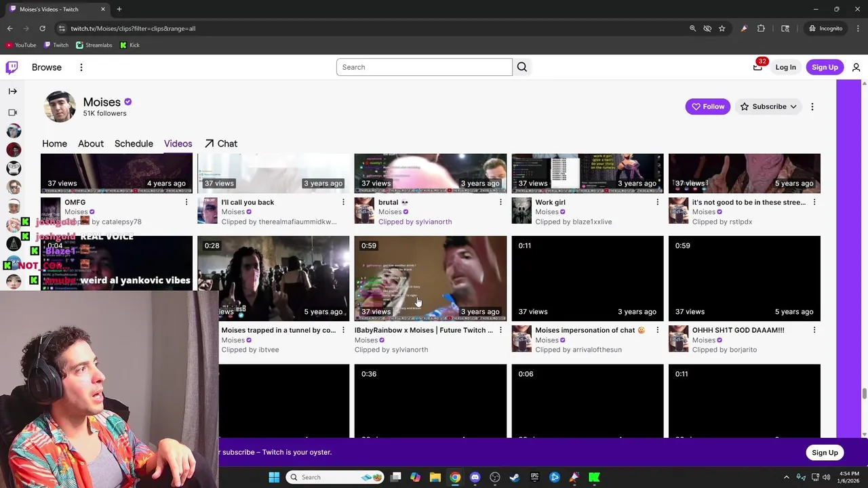Click the Log In button

(x=785, y=67)
